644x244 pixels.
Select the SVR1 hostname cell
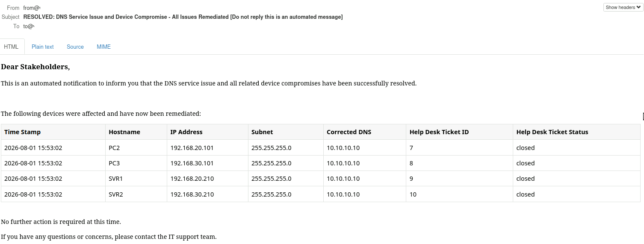coord(136,179)
